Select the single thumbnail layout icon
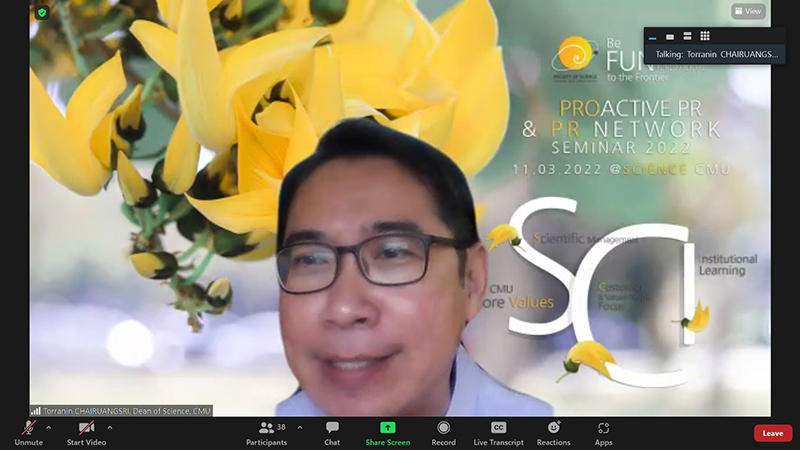Screen dimensions: 800x450 (670, 37)
